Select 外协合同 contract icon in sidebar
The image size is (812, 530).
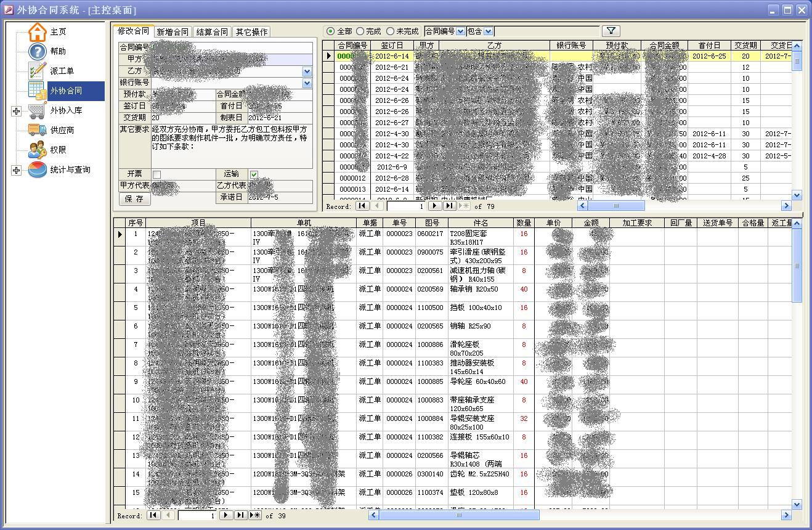(38, 91)
